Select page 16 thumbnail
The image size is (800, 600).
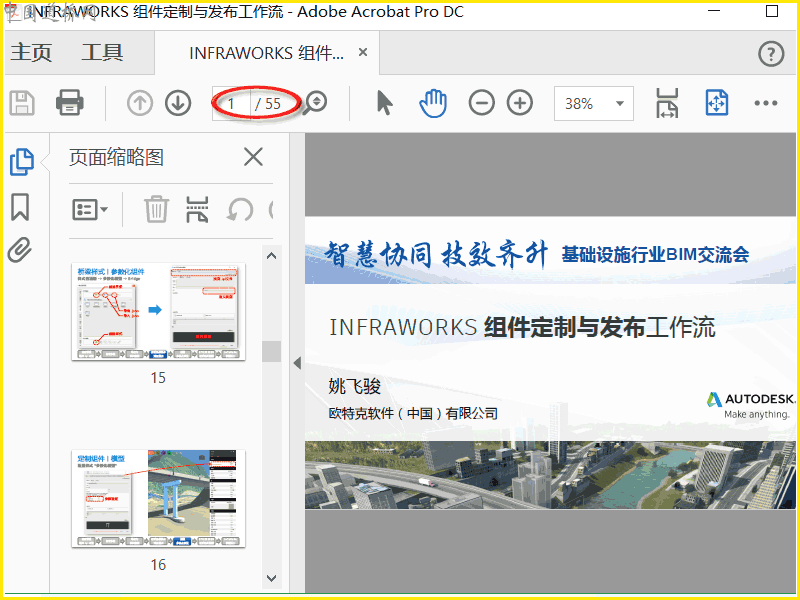pos(159,499)
